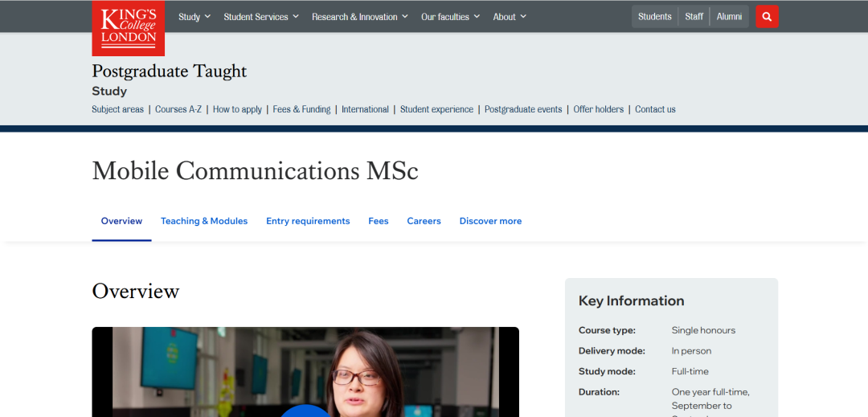Open Fees & Funding link

[x=301, y=109]
